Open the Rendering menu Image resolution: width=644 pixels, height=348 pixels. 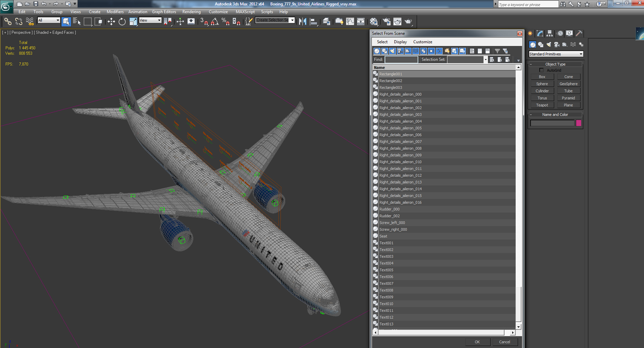coord(191,12)
